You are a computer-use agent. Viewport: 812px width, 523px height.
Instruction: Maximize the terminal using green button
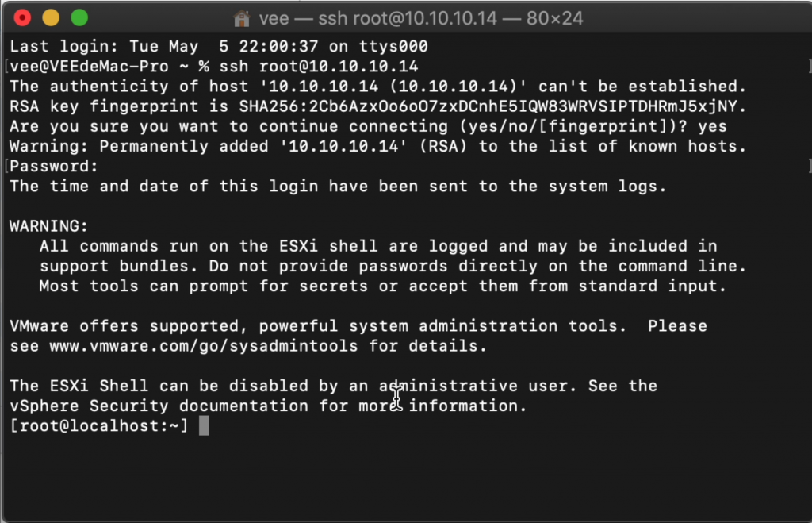pyautogui.click(x=79, y=17)
